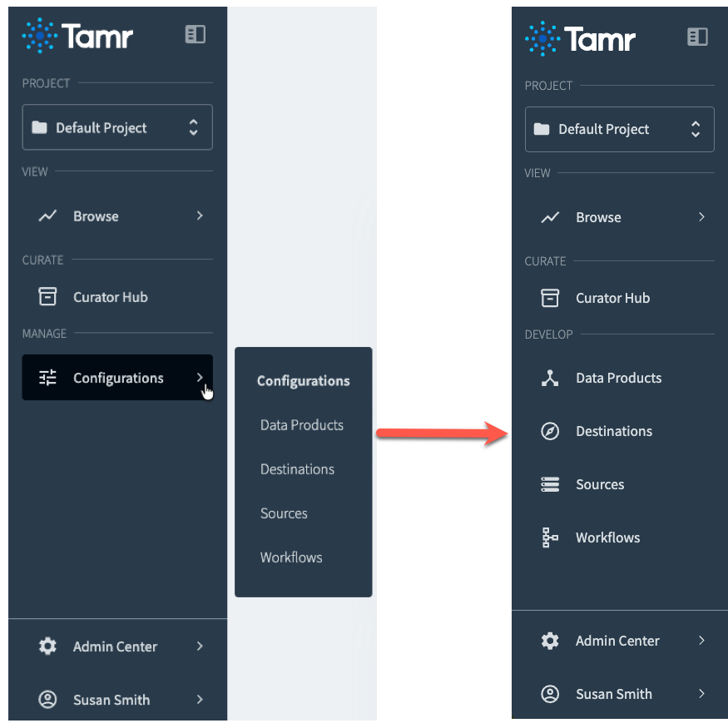Click the Destinations compass icon

pos(550,431)
